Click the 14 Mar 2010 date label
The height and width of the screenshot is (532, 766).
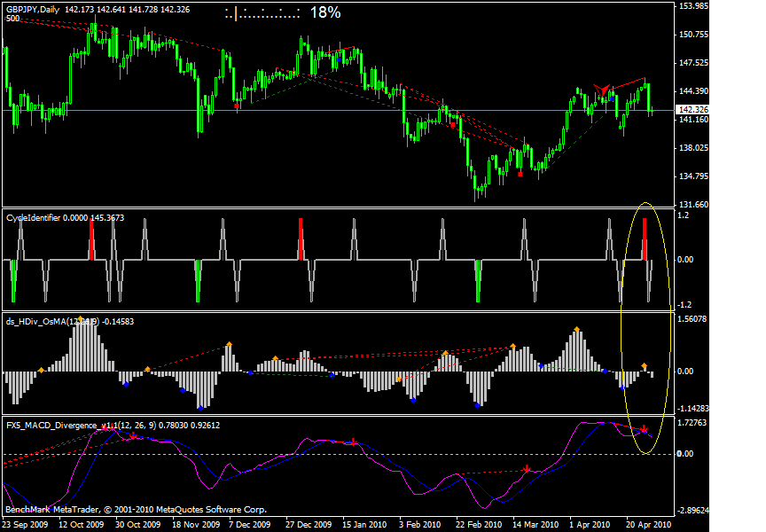tap(535, 525)
